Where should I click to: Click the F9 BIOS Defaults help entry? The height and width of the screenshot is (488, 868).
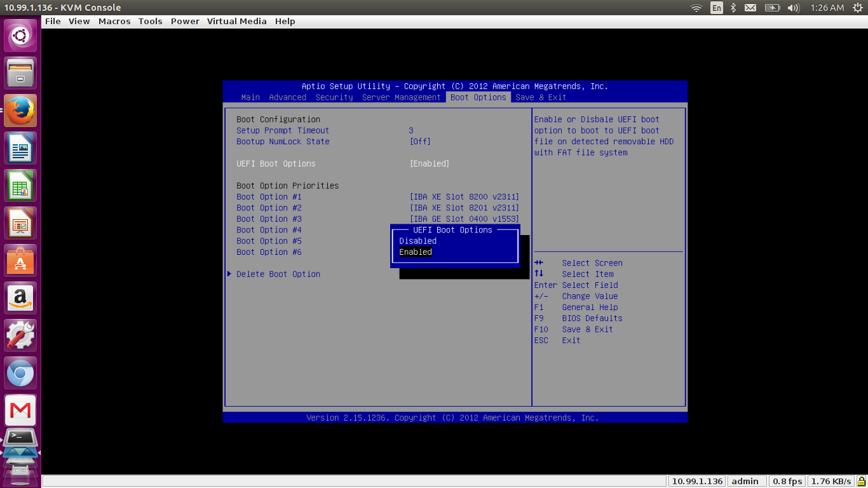[578, 318]
